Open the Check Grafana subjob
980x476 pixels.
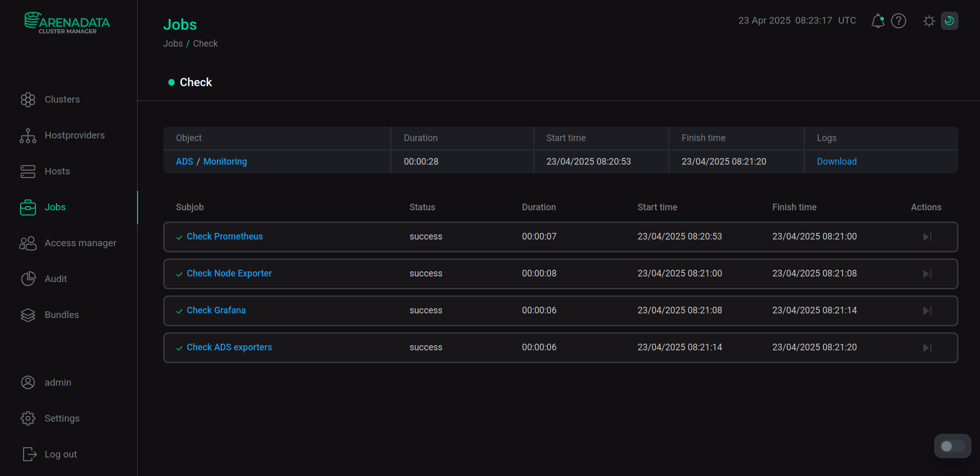pyautogui.click(x=216, y=310)
